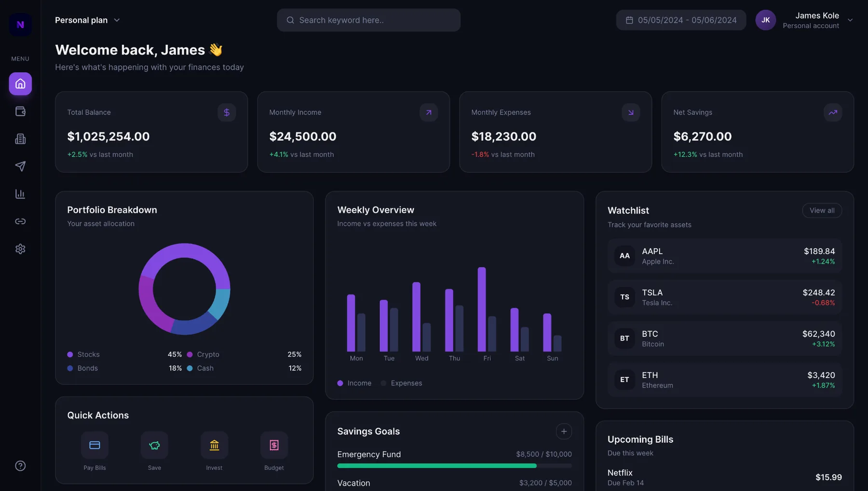Click the Vacation savings goal label
This screenshot has width=868, height=491.
tap(353, 483)
